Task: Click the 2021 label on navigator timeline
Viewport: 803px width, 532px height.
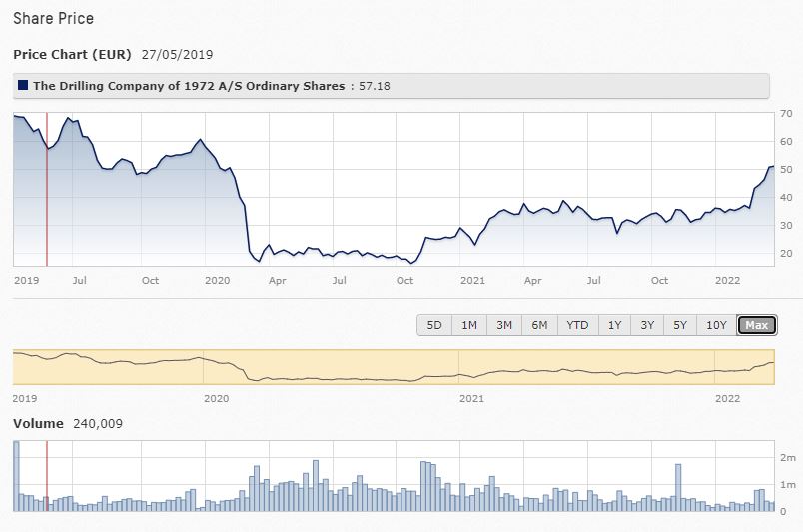Action: [x=470, y=397]
